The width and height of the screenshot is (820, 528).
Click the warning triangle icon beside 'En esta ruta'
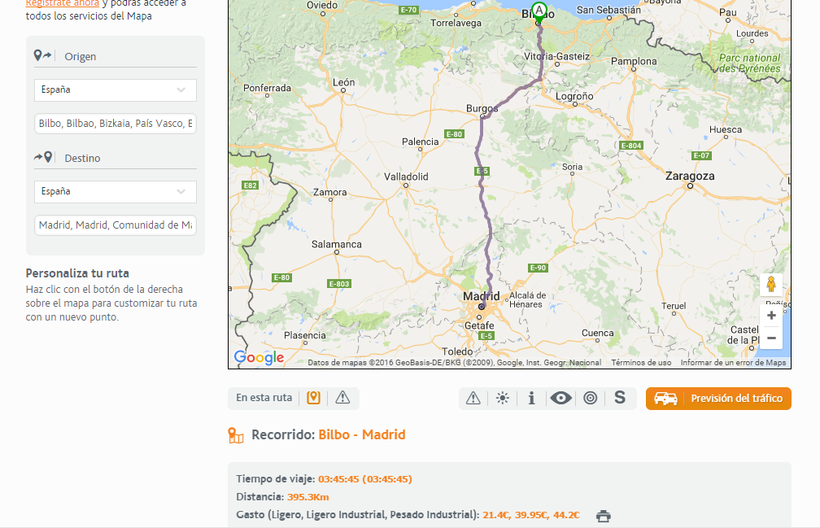pos(343,398)
